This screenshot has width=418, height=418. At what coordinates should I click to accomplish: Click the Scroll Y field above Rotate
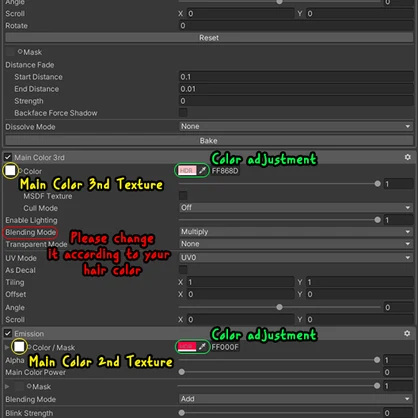[x=360, y=14]
